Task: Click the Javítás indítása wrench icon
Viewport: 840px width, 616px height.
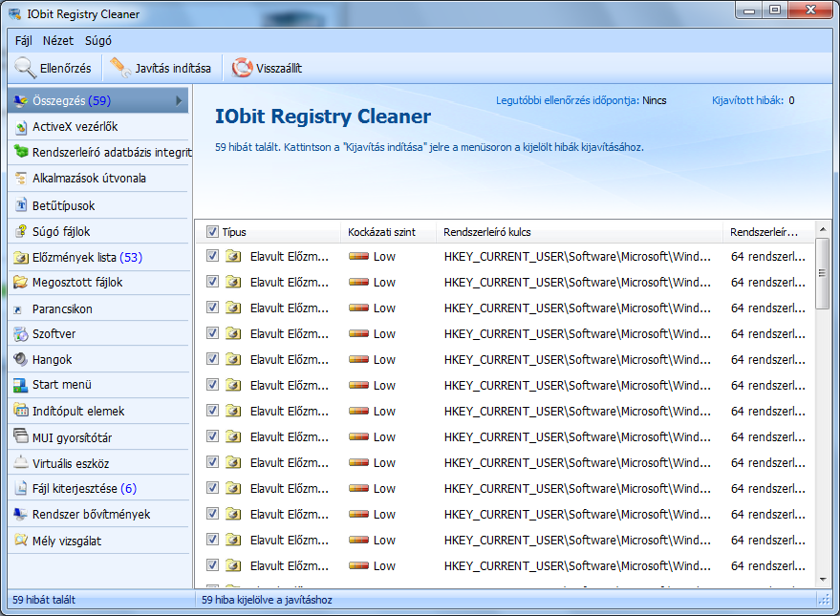Action: tap(120, 68)
